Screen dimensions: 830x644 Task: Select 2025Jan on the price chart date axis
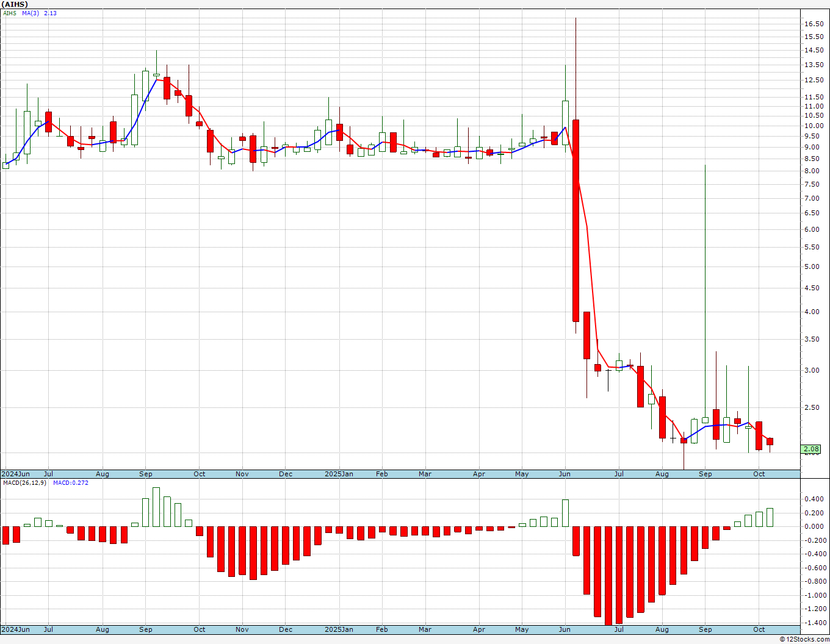[339, 474]
